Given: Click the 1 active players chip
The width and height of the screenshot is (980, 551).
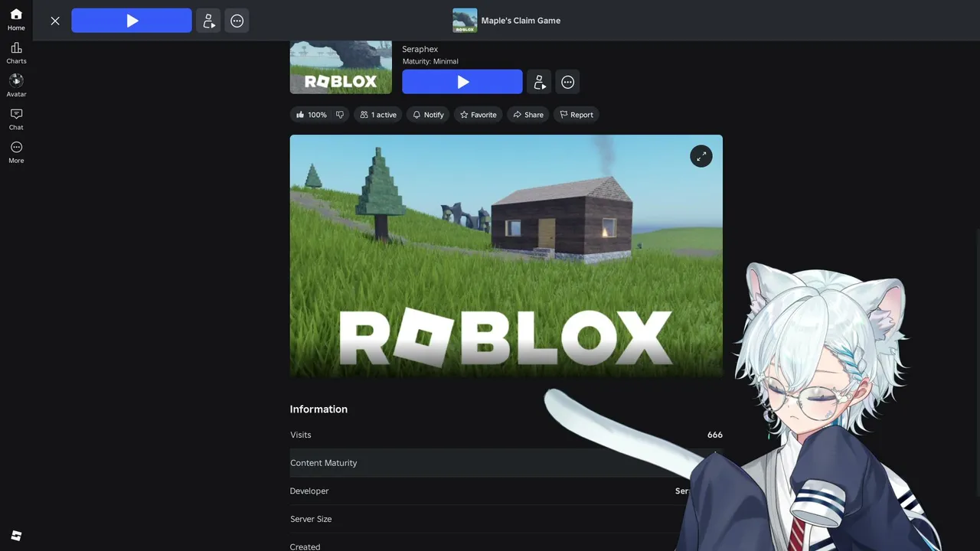Looking at the screenshot, I should (378, 115).
